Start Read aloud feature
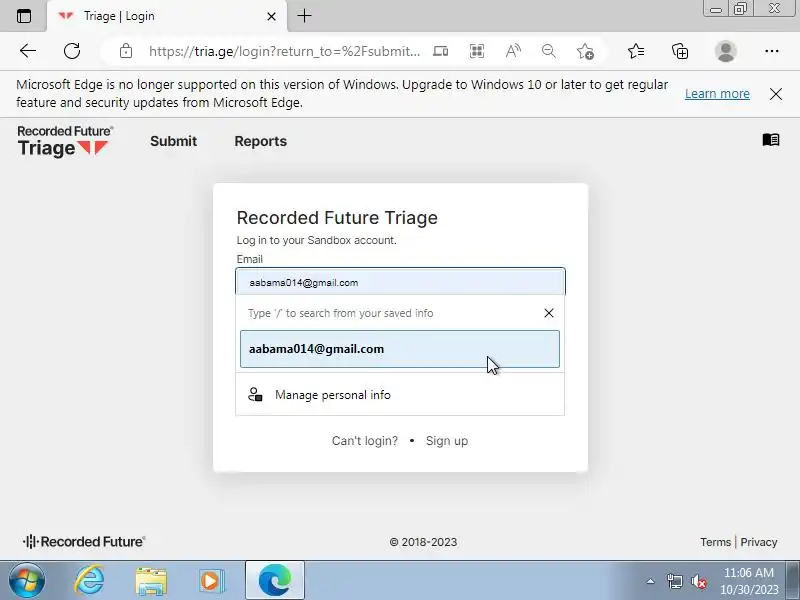Image resolution: width=800 pixels, height=600 pixels. pos(513,51)
